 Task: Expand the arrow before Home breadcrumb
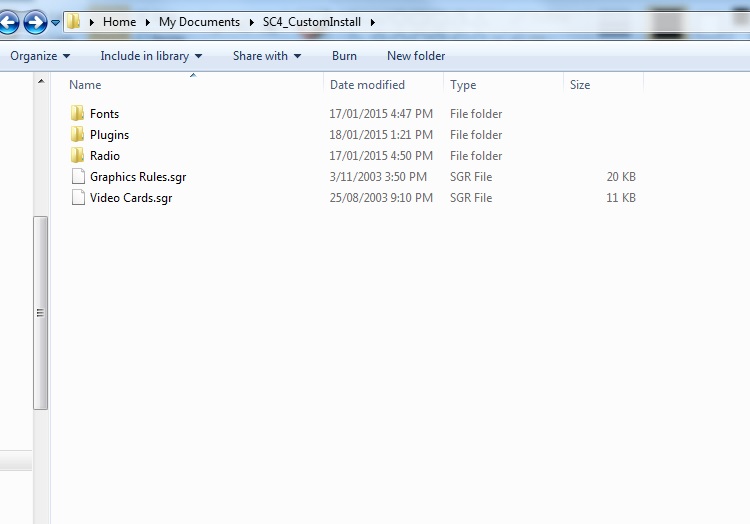tap(91, 22)
